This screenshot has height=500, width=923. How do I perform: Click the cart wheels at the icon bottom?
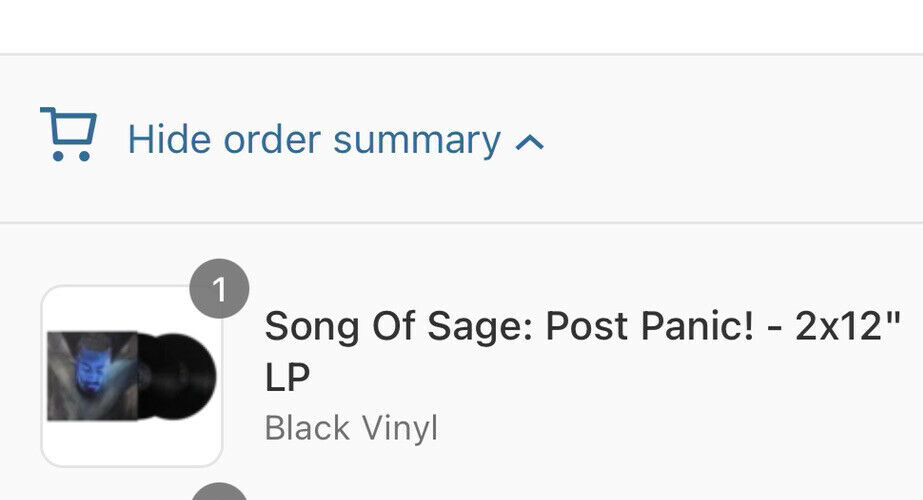coord(71,156)
